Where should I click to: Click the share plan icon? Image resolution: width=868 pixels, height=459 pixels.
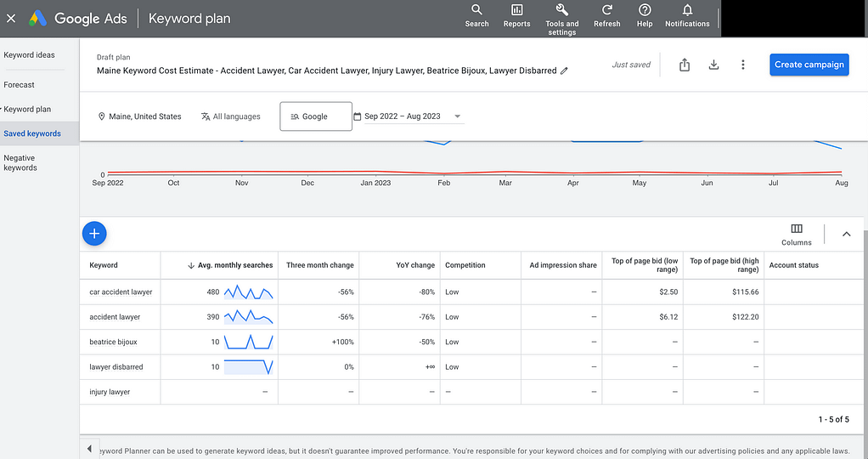tap(685, 65)
